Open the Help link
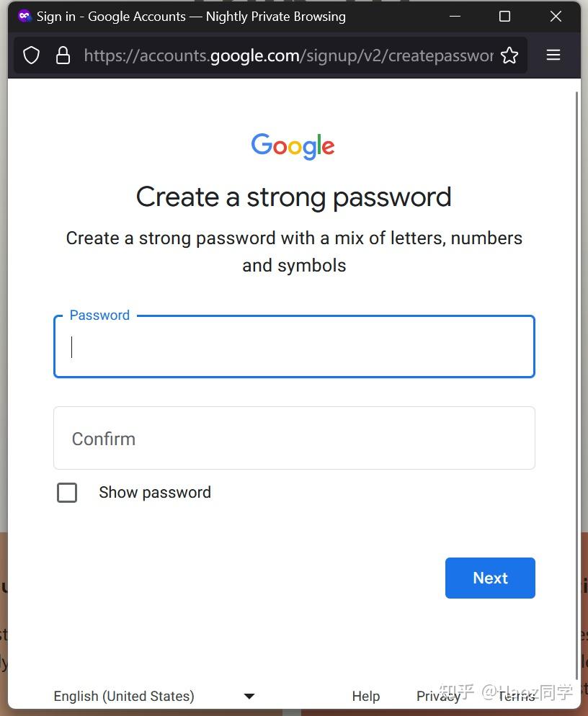This screenshot has height=716, width=588. pyautogui.click(x=366, y=696)
